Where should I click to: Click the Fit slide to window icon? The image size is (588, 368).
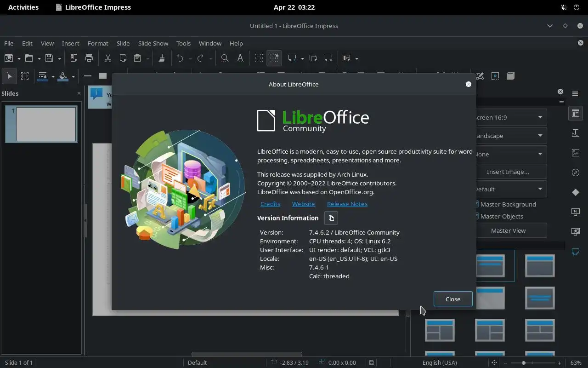click(x=494, y=362)
